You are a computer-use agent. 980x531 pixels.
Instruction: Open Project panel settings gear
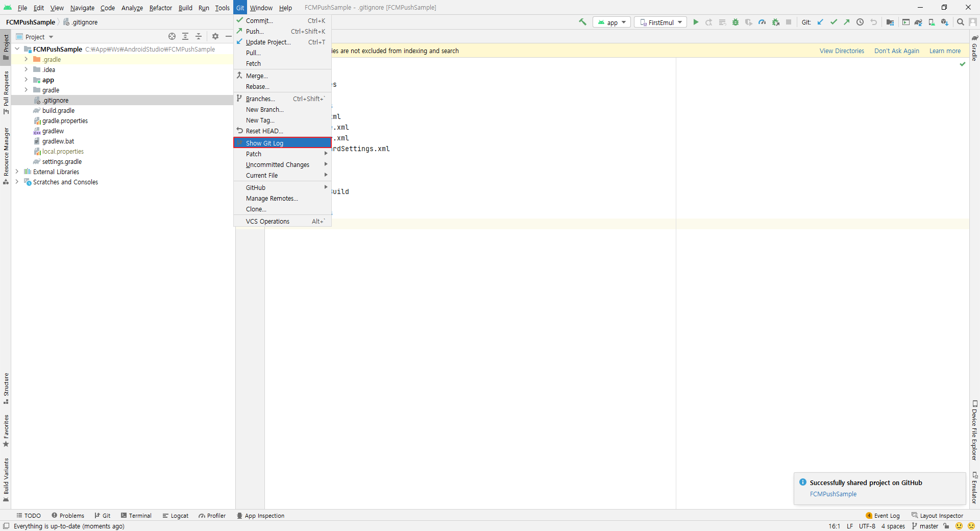pyautogui.click(x=215, y=36)
